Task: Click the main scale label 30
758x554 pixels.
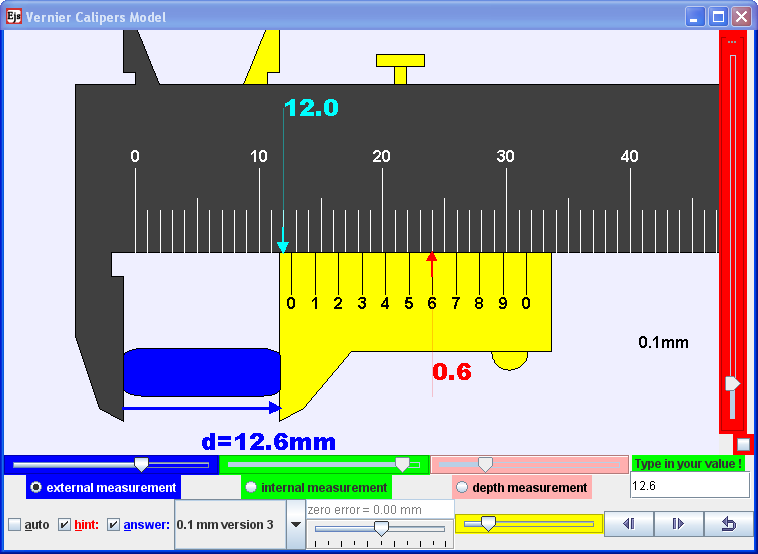Action: click(505, 156)
